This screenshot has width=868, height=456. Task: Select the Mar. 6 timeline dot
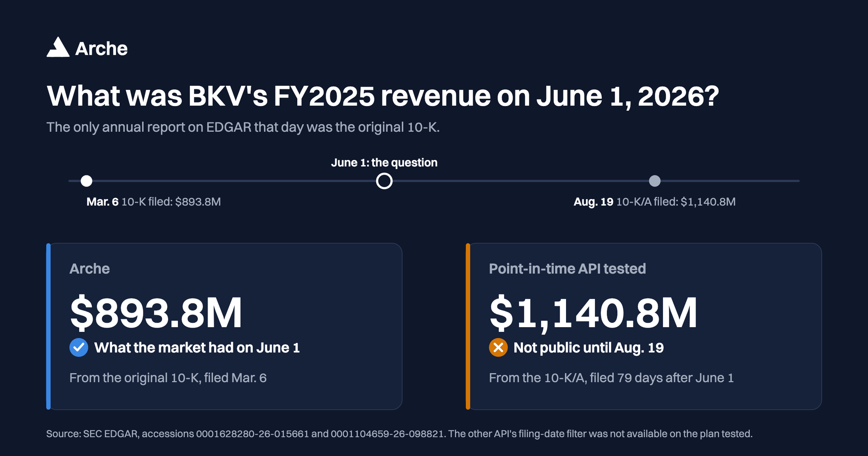pyautogui.click(x=87, y=181)
